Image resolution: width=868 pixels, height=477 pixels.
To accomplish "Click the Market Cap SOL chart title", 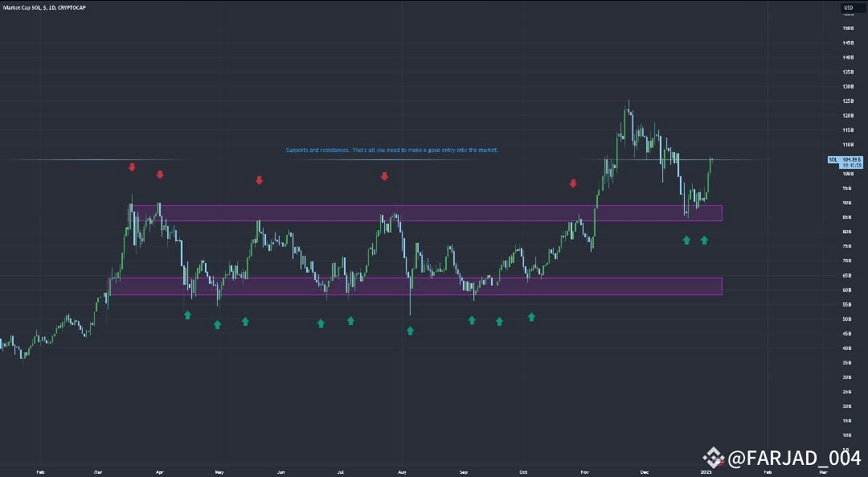I will [x=44, y=8].
